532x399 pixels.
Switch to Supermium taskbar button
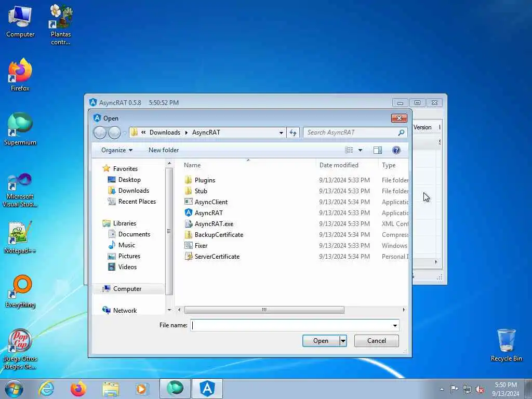point(175,389)
